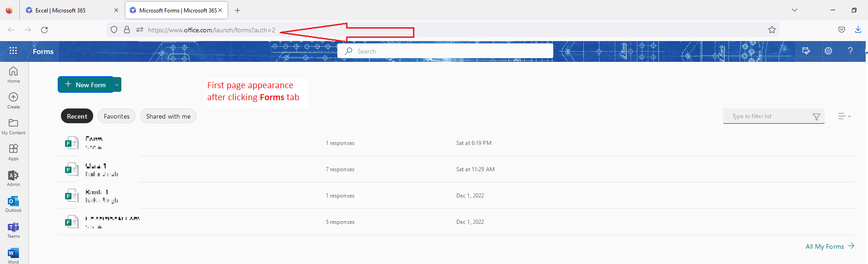Open a new browser tab with plus

click(237, 10)
